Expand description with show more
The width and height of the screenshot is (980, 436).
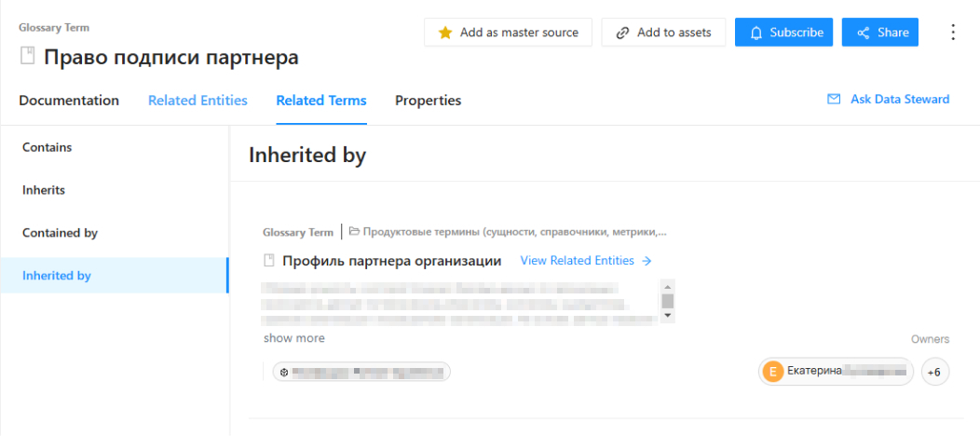[x=294, y=338]
